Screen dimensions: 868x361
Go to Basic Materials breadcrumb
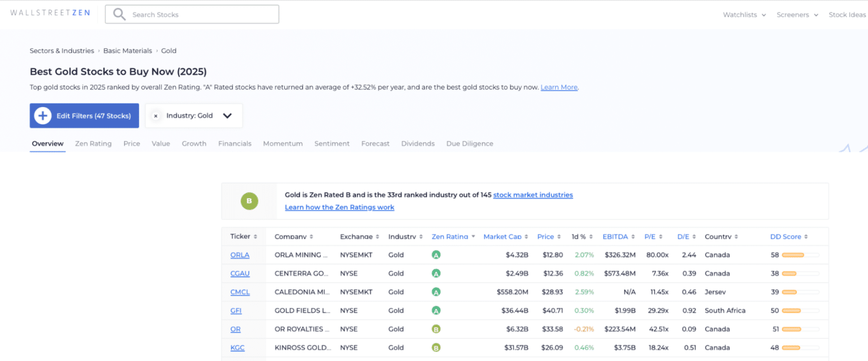(x=127, y=51)
